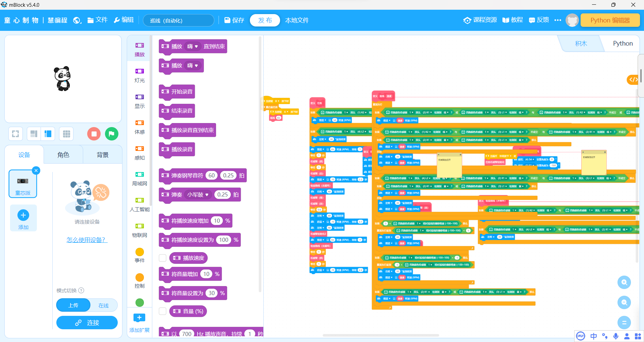Open the 文件 menu
Image resolution: width=644 pixels, height=342 pixels.
(x=97, y=20)
